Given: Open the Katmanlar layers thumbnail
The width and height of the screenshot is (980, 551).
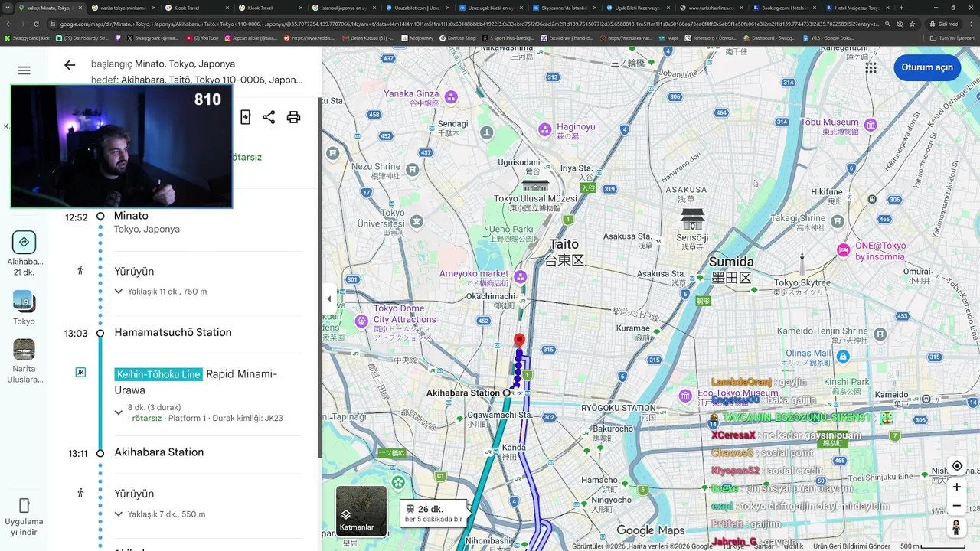Looking at the screenshot, I should pos(361,510).
